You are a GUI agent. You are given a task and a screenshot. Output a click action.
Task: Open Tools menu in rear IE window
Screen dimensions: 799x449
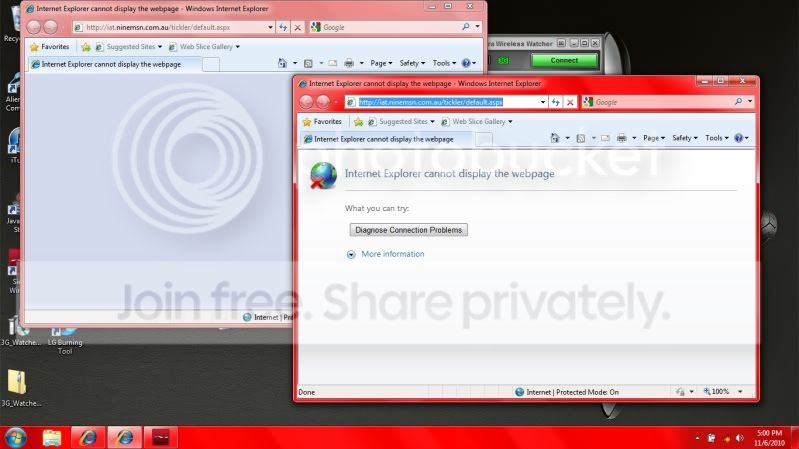click(x=444, y=64)
